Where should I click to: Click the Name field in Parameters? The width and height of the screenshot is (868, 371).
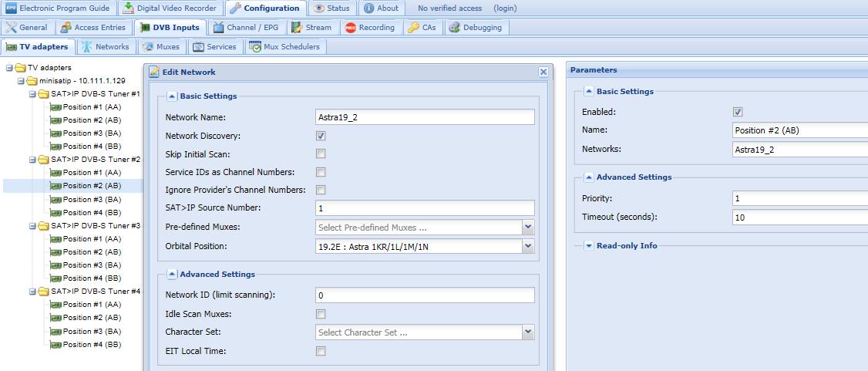point(800,130)
